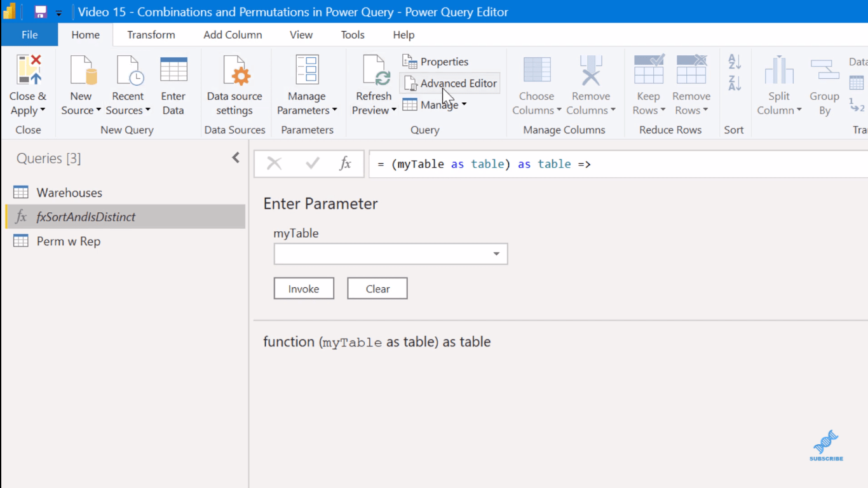The image size is (868, 488).
Task: Switch to the Tools tab
Action: point(353,35)
